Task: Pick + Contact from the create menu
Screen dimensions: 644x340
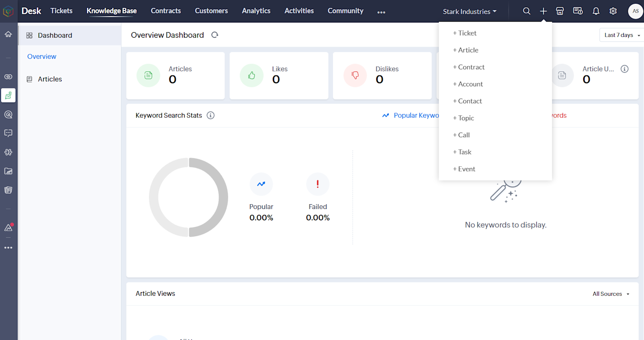Action: pyautogui.click(x=495, y=101)
